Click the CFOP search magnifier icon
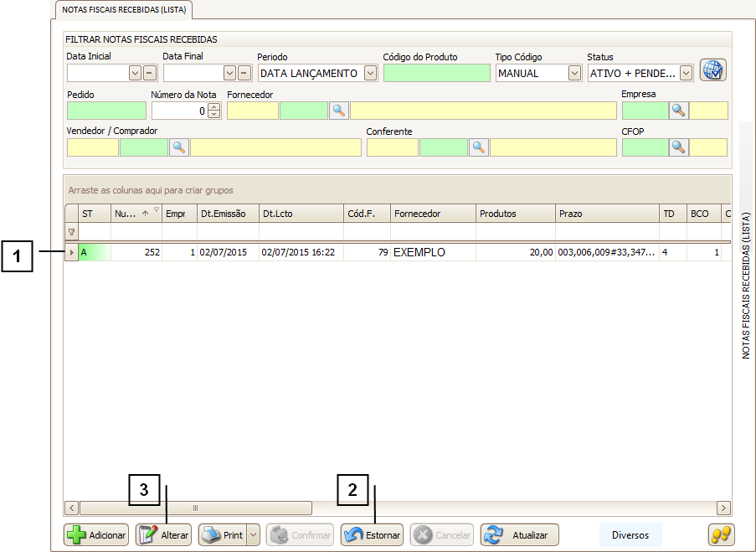This screenshot has height=552, width=756. pos(678,147)
